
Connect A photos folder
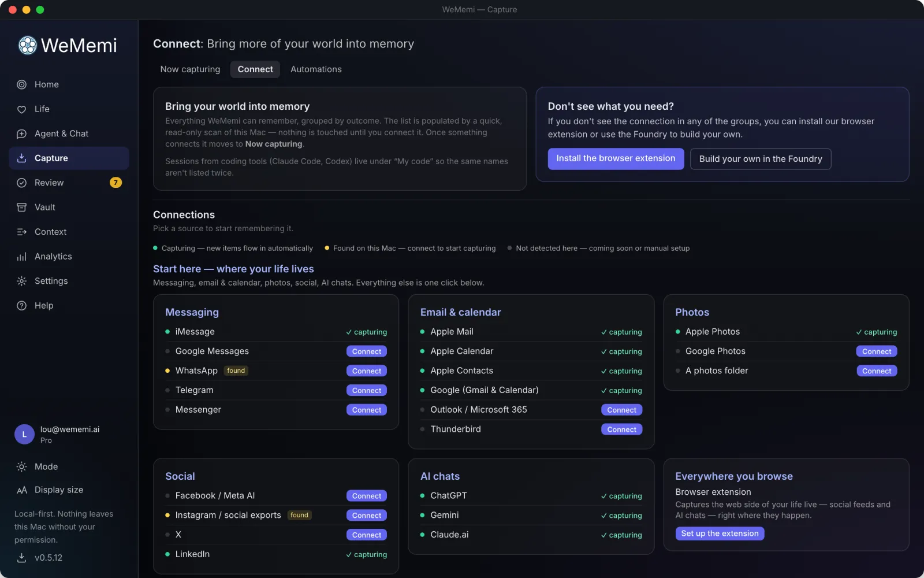[877, 371]
